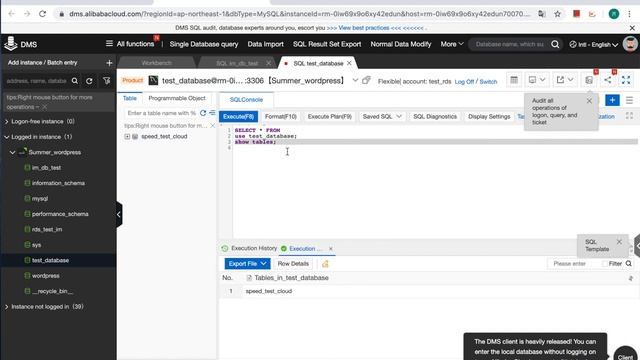640x360 pixels.
Task: Close the SQL Template tooltip
Action: coord(619,242)
